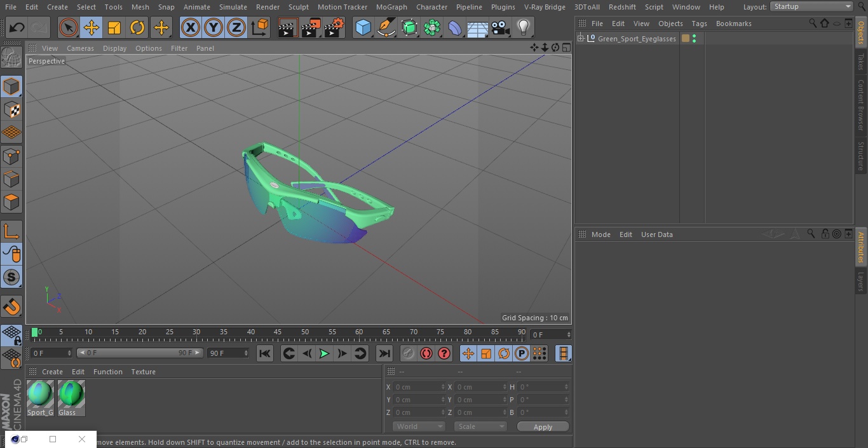Click Green_Sport_Eyeglasses layer color swatch
Screen dimensions: 868x448
(x=686, y=39)
